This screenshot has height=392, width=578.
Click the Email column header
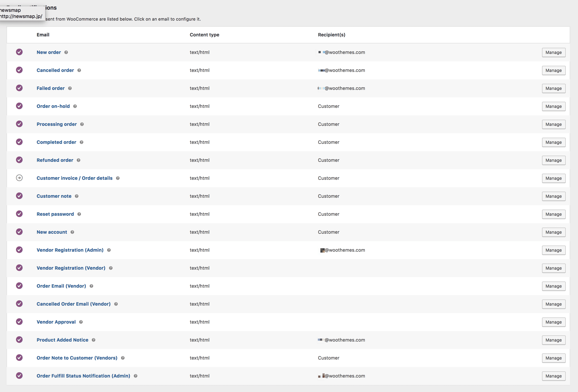pyautogui.click(x=43, y=35)
